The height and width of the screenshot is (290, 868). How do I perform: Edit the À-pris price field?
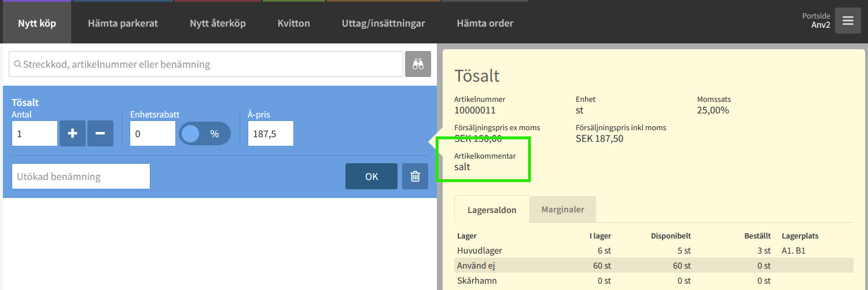point(271,134)
